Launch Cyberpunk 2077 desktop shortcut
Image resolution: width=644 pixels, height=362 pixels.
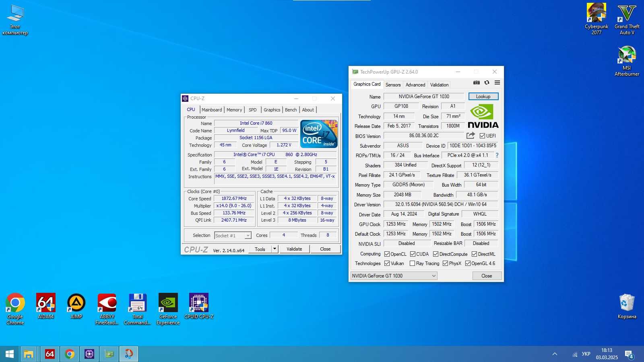(x=596, y=19)
